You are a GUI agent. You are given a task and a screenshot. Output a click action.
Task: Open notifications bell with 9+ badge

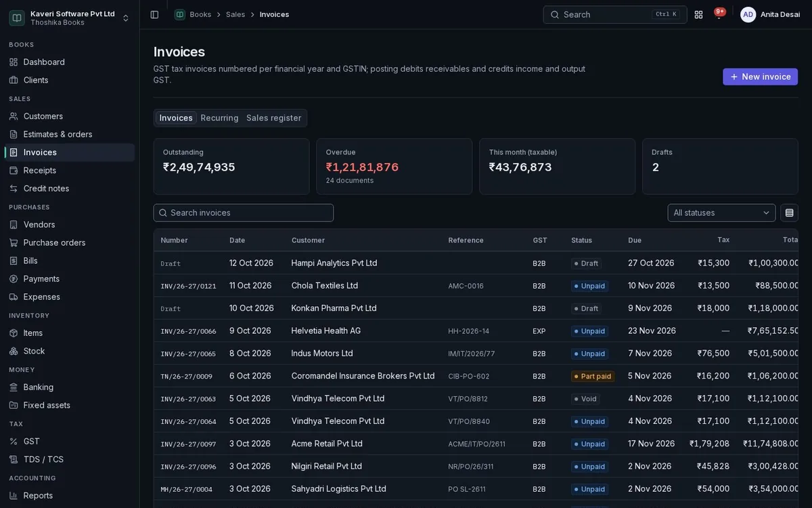point(719,14)
